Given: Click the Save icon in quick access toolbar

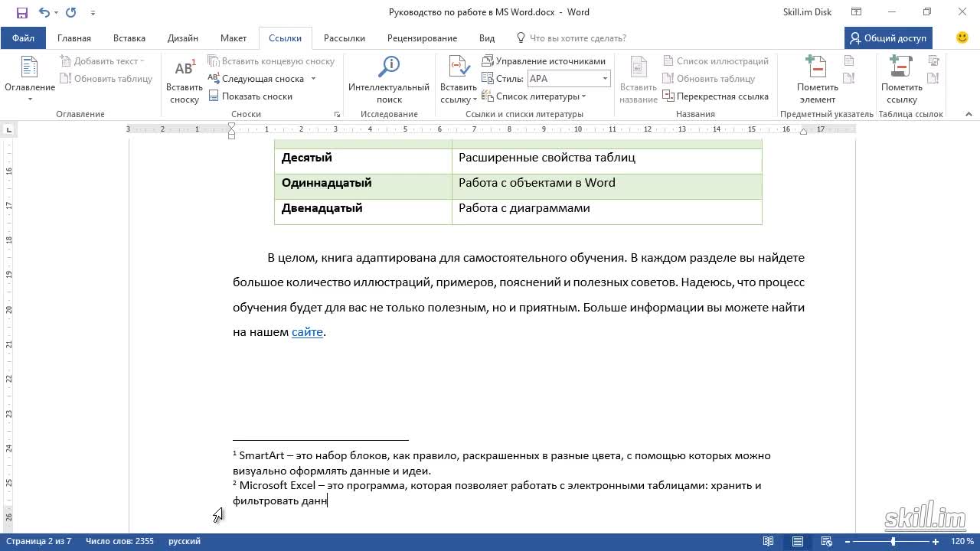Looking at the screenshot, I should click(x=21, y=12).
